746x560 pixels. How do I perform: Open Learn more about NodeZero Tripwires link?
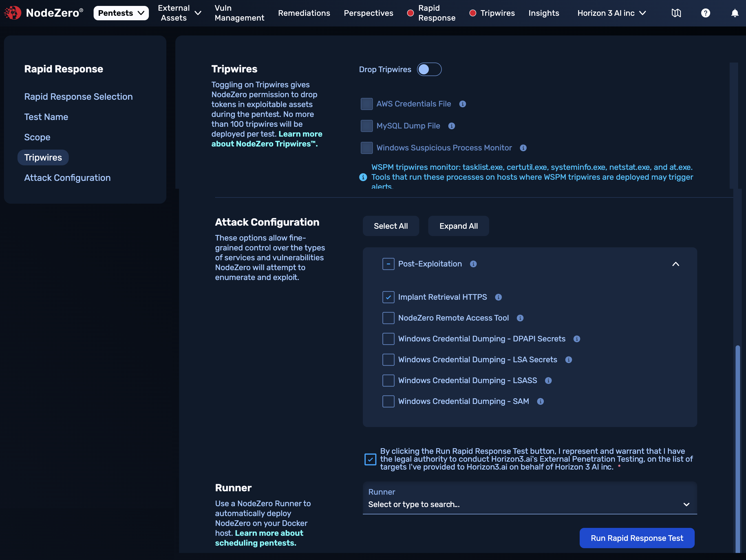[x=266, y=139]
